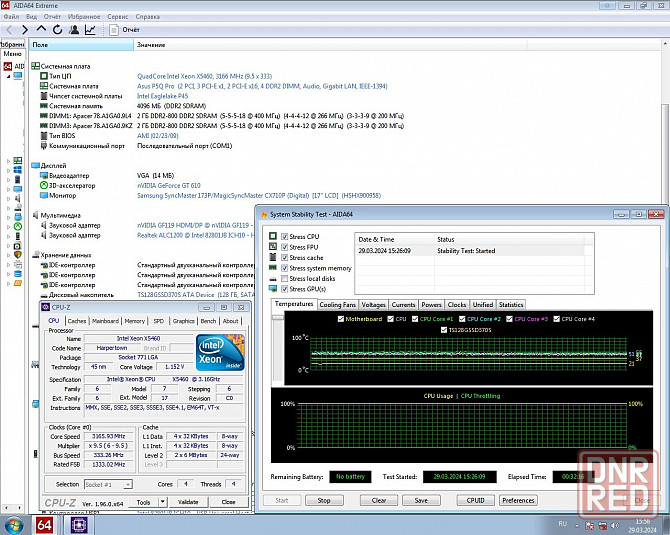Image resolution: width=670 pixels, height=535 pixels.
Task: Select the green DirectX icon in sidebar tree
Action: click(x=18, y=226)
